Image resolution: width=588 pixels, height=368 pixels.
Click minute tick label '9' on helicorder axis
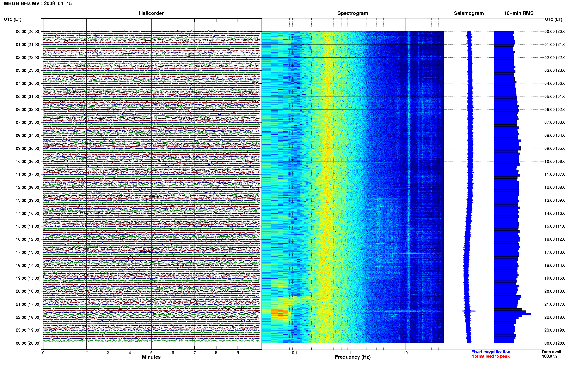pos(238,353)
